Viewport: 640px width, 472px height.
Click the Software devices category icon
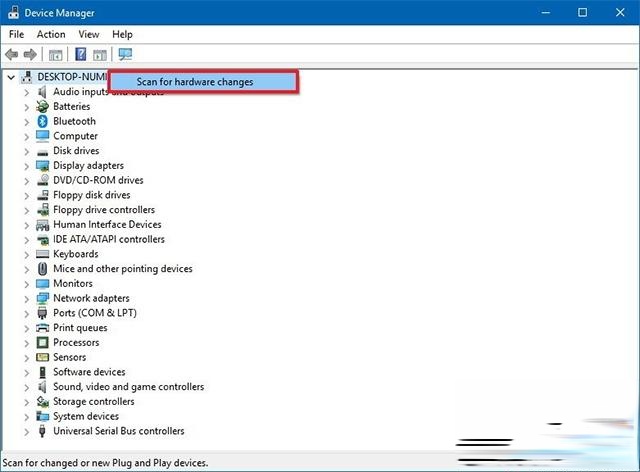pos(42,372)
